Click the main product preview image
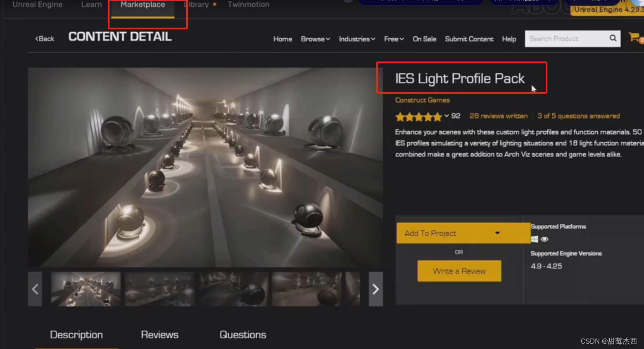The image size is (644, 349). 205,167
